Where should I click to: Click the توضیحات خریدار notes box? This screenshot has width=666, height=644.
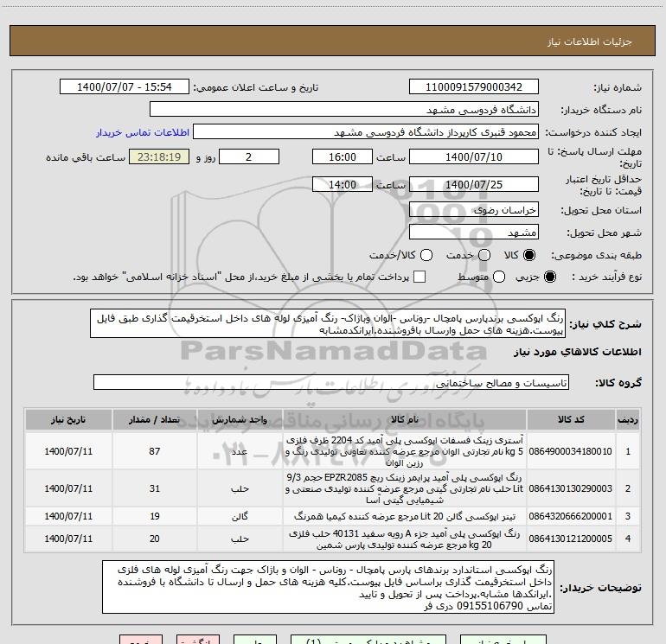point(328,587)
